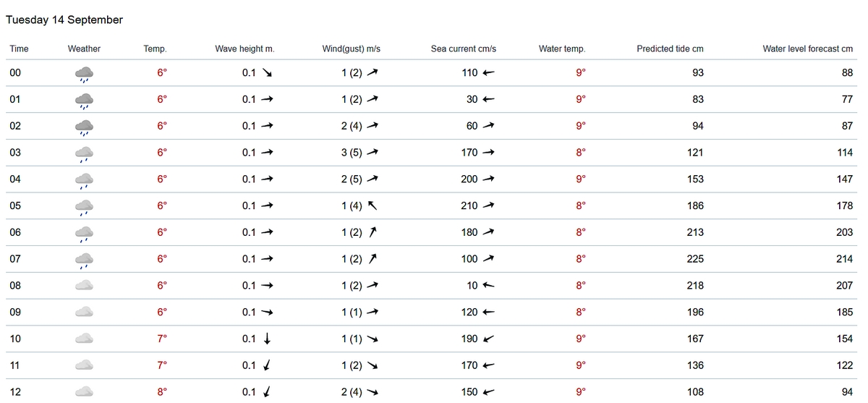The height and width of the screenshot is (403, 868).
Task: Click the cloudy weather icon at 08
Action: (x=85, y=286)
